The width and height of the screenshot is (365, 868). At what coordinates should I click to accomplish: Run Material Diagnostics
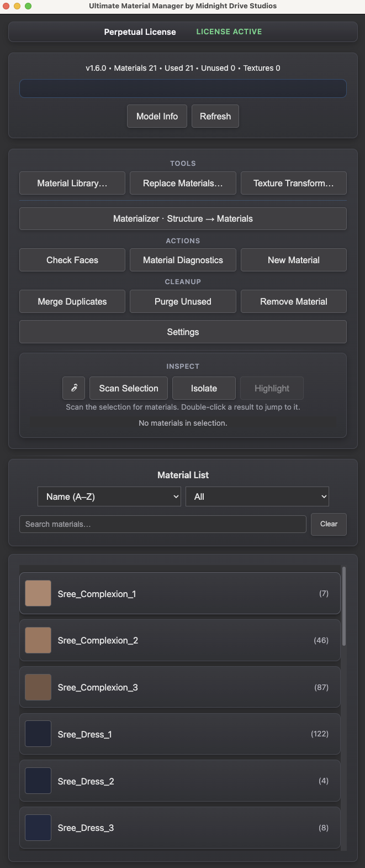[x=183, y=260]
